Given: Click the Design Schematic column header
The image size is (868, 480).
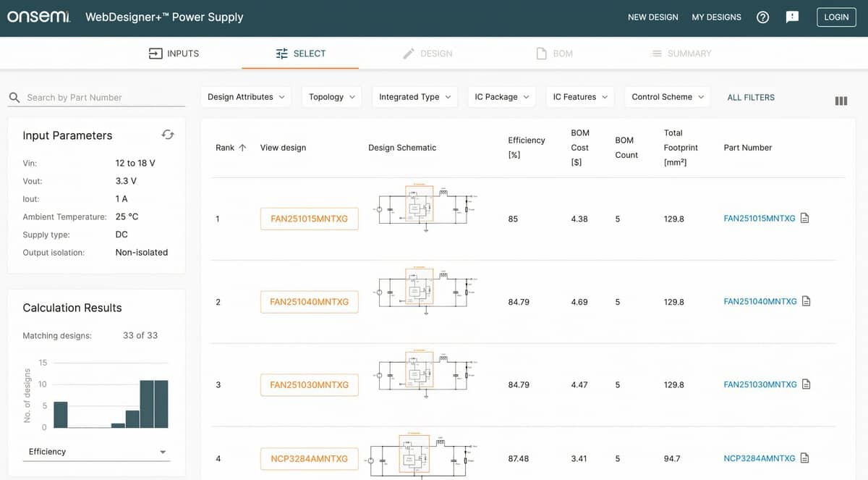Looking at the screenshot, I should point(402,148).
